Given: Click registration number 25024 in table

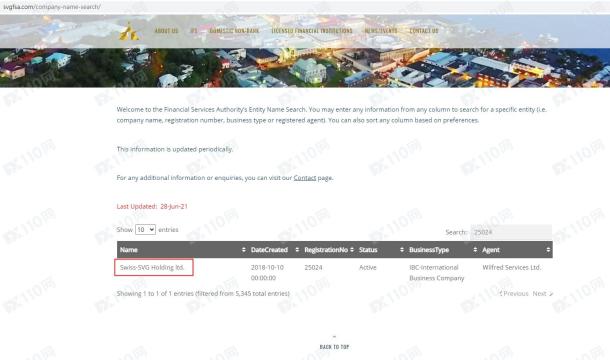Looking at the screenshot, I should point(313,268).
